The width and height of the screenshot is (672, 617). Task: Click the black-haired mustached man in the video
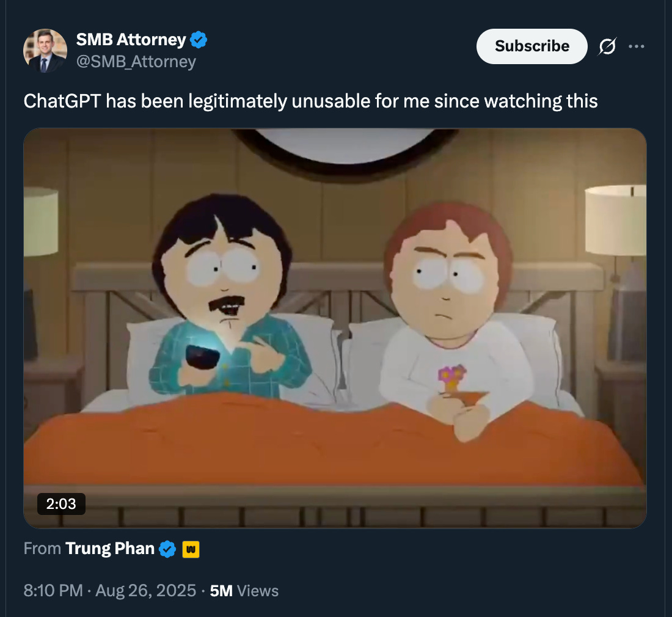227,296
